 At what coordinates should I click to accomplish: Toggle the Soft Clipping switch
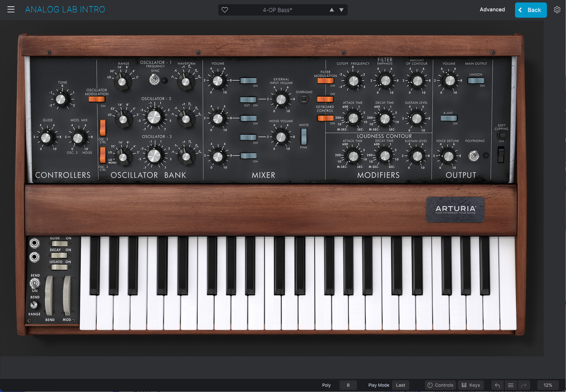point(501,155)
